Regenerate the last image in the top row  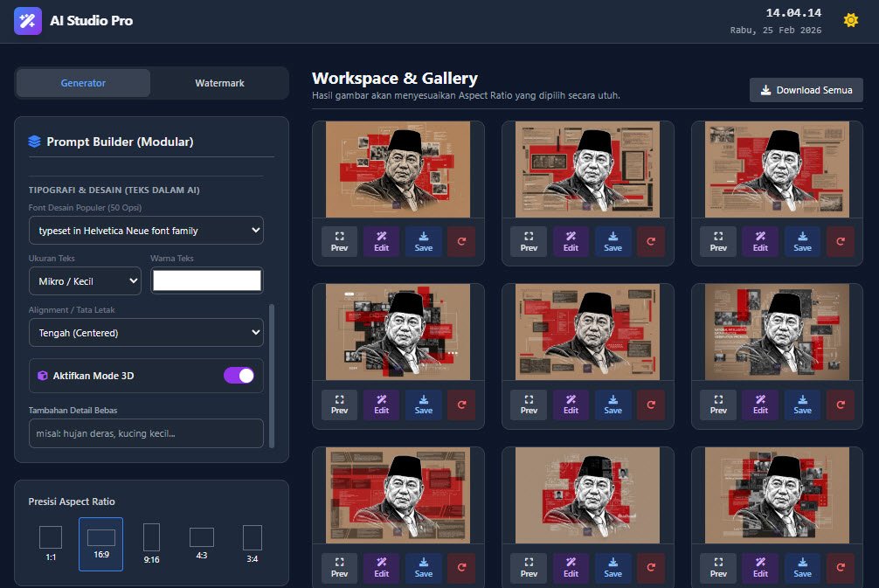(841, 242)
